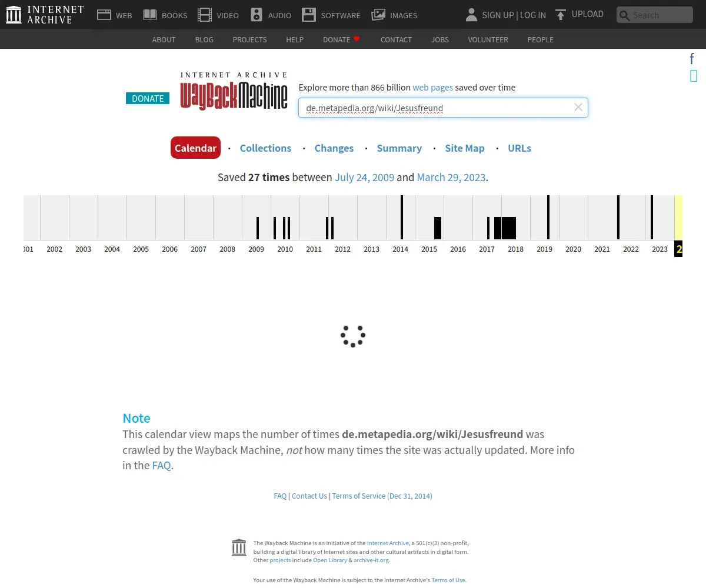The width and height of the screenshot is (706, 588).
Task: Click the user avatar icon
Action: (x=471, y=15)
